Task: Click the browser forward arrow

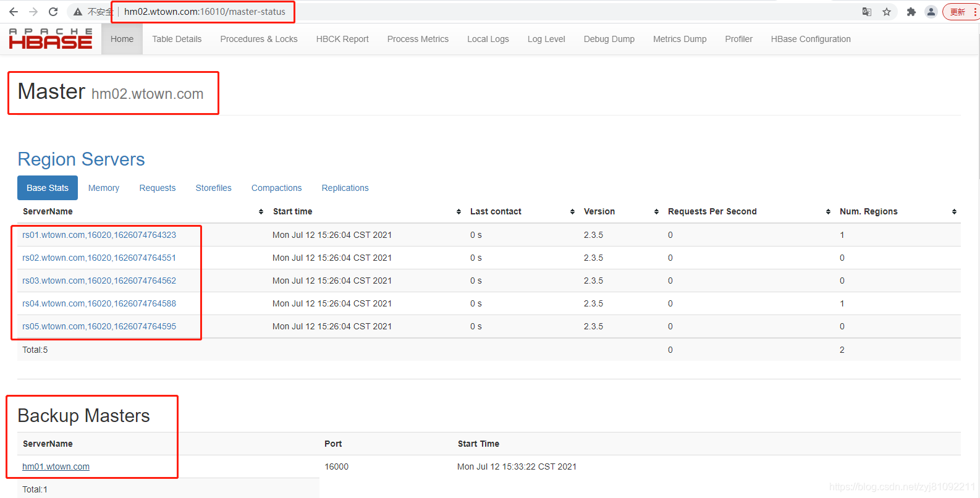Action: 33,12
